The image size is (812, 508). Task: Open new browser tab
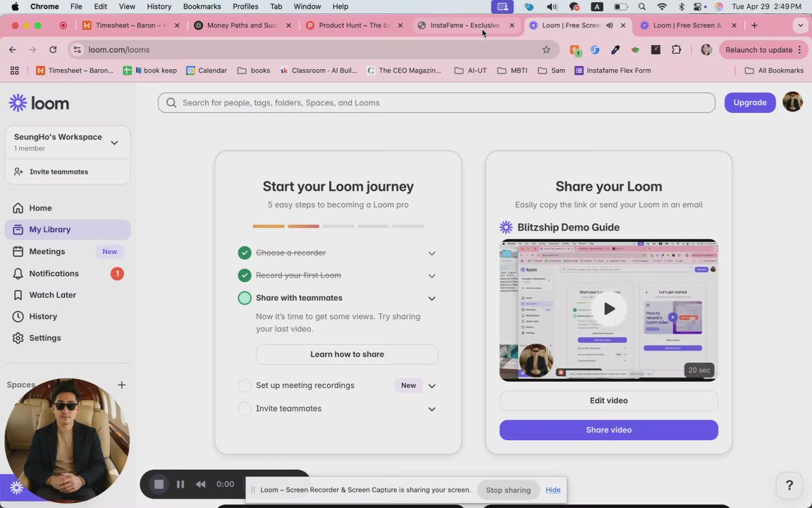click(754, 25)
